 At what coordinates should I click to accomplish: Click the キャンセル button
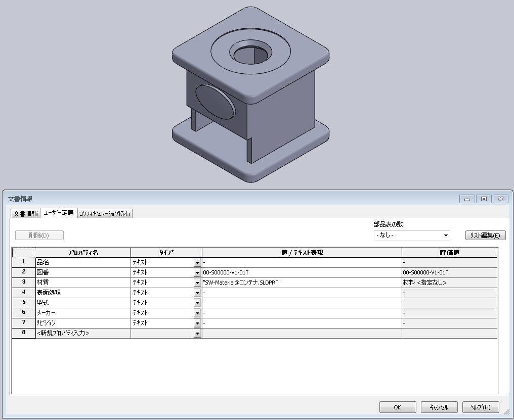pos(439,407)
